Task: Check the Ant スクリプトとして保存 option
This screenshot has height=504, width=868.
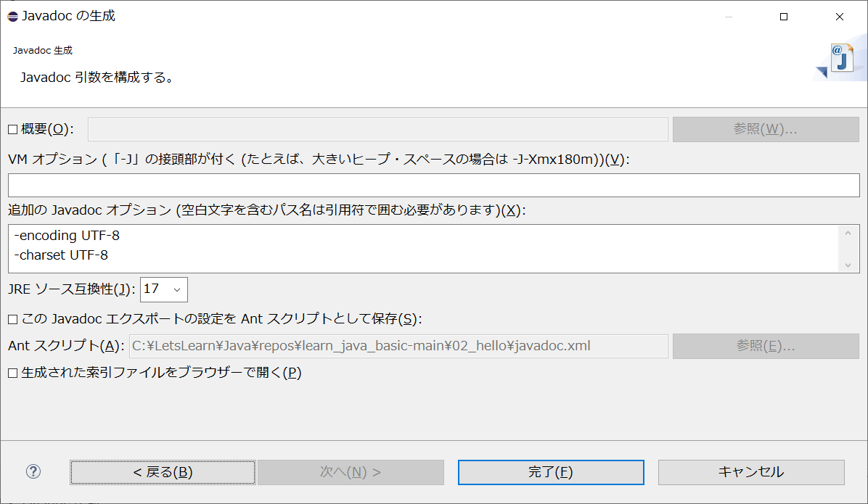Action: [x=12, y=318]
